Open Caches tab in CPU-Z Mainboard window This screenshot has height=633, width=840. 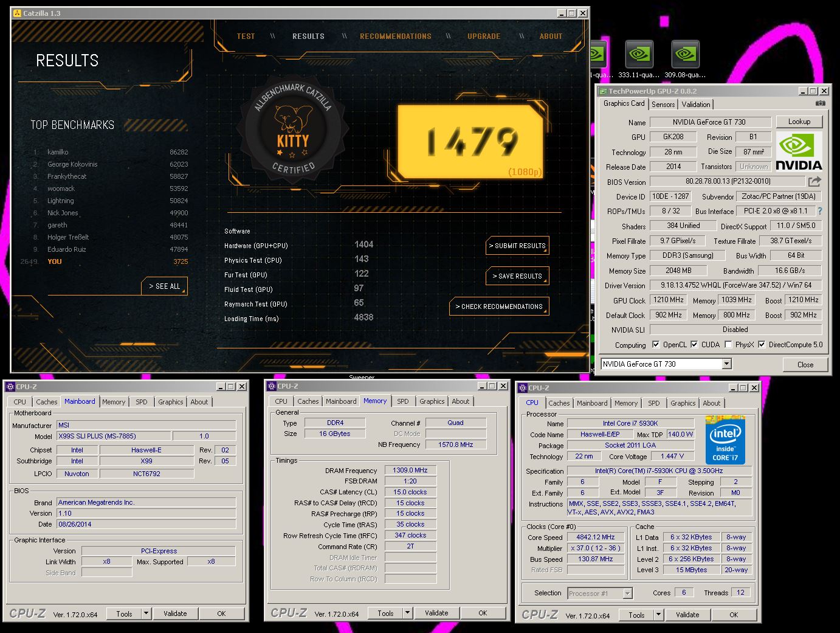tap(47, 402)
